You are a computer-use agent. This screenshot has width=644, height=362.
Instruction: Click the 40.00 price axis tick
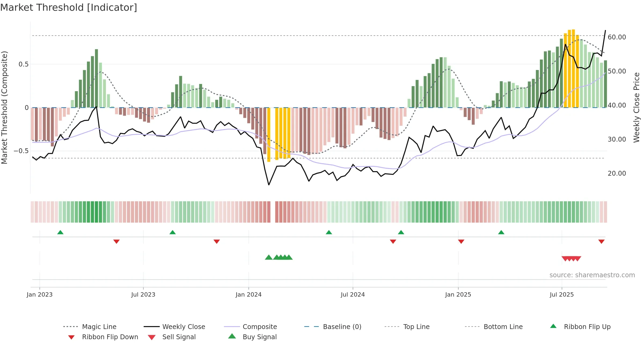coord(617,105)
